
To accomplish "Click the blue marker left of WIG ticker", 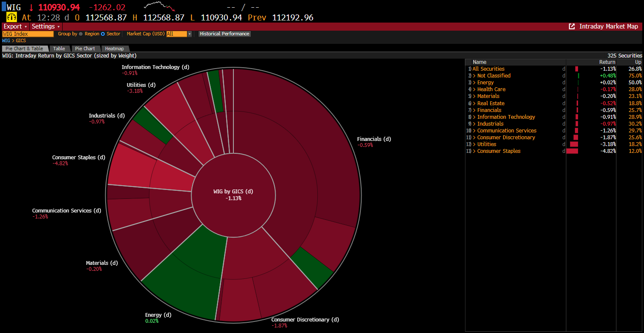I will coord(3,7).
